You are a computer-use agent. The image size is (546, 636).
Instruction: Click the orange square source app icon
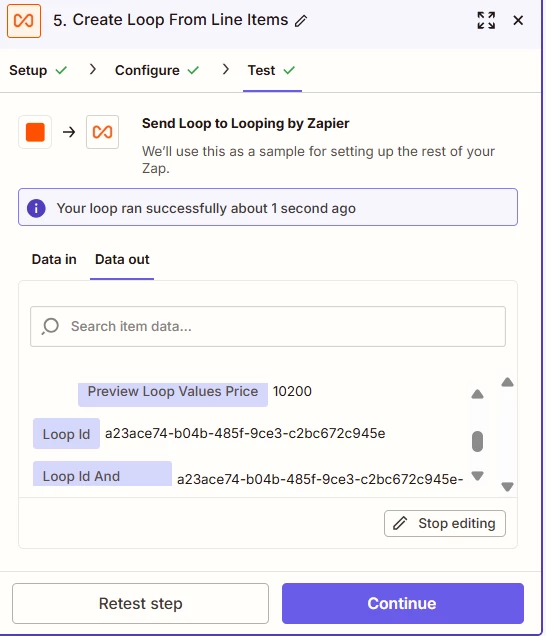click(x=35, y=132)
